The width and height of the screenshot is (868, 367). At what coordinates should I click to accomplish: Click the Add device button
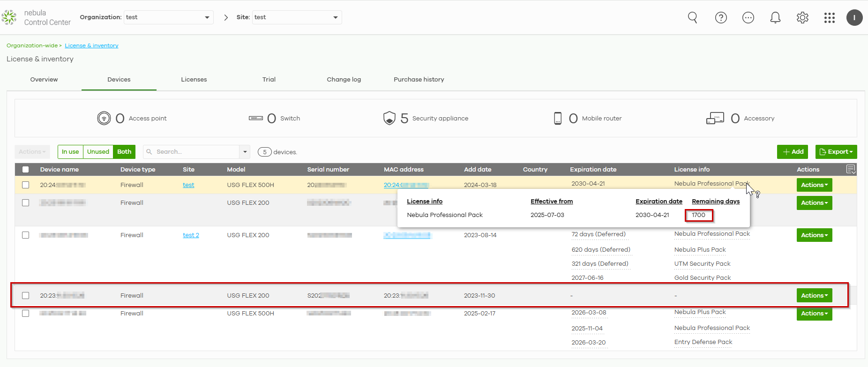(793, 152)
